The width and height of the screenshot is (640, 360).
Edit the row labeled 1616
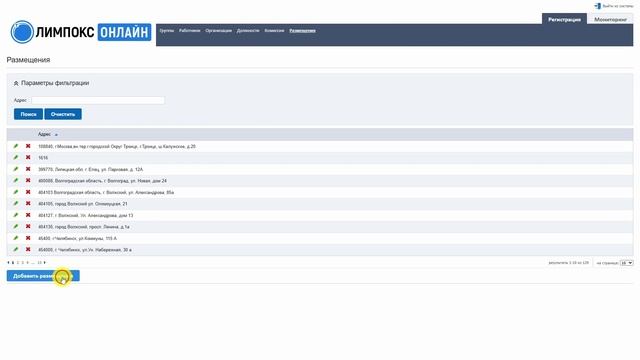[16, 158]
